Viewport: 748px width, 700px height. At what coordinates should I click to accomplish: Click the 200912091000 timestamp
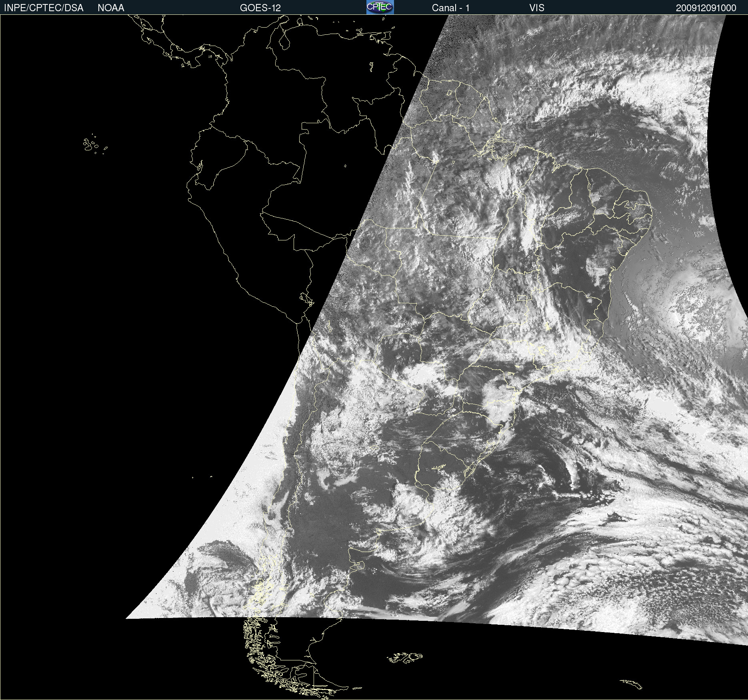pos(706,8)
